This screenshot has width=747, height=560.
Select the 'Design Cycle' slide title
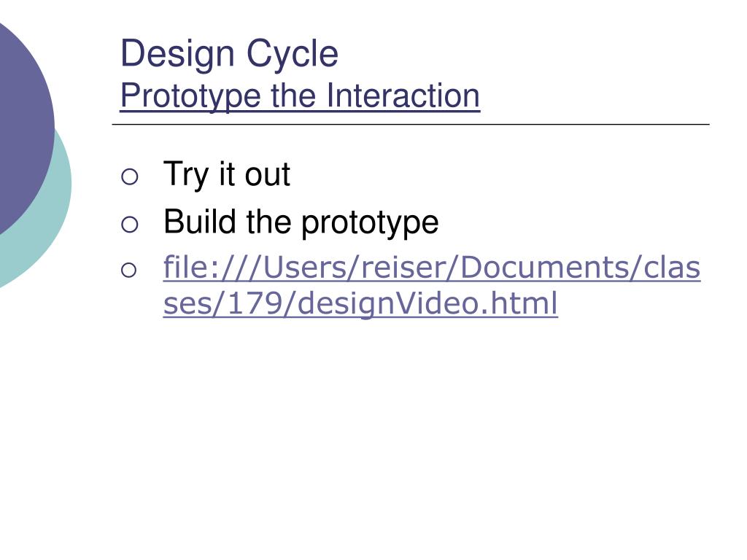(x=229, y=52)
